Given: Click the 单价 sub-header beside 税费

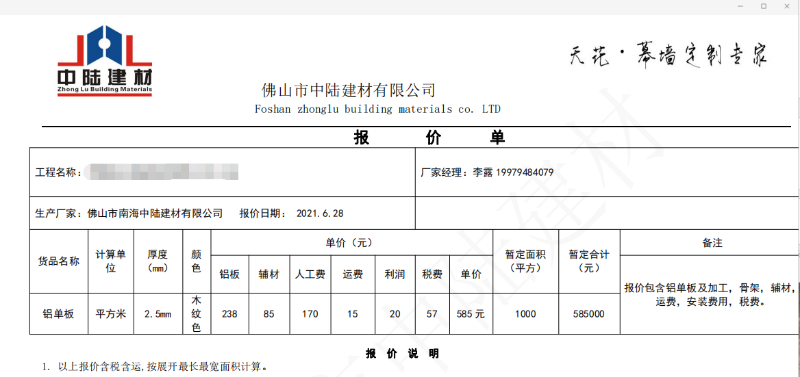Looking at the screenshot, I should click(x=471, y=274).
